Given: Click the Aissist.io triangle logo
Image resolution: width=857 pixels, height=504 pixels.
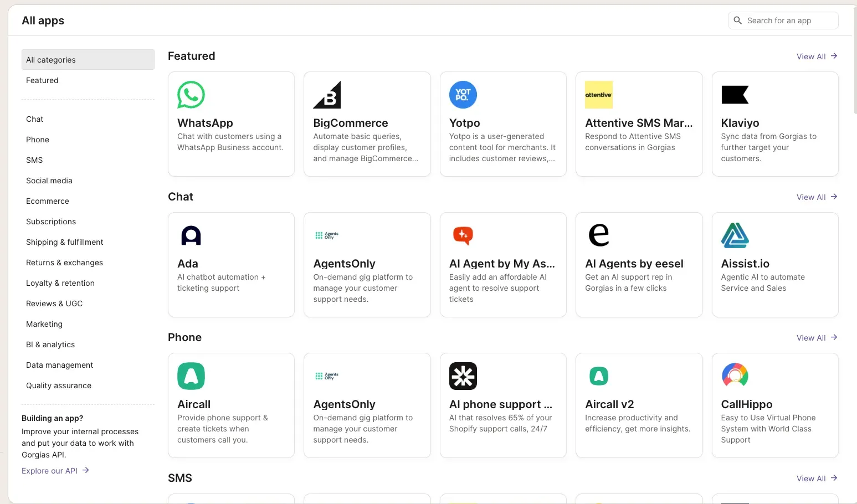Looking at the screenshot, I should point(735,235).
